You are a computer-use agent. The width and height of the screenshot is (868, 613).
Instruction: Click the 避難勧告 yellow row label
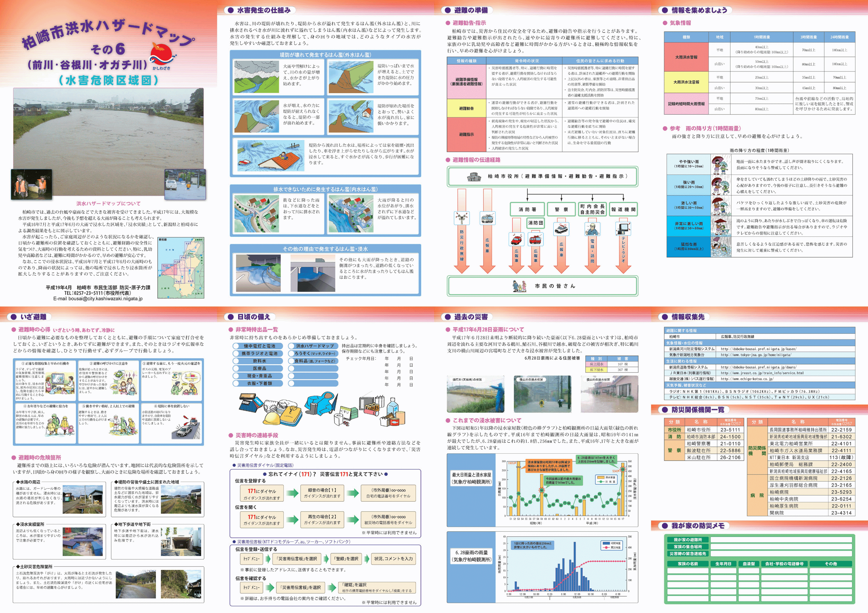tap(466, 108)
